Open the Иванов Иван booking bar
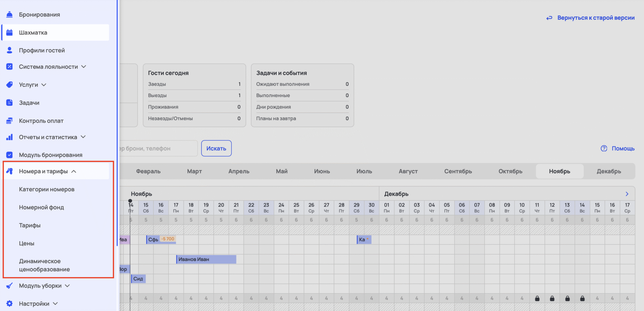This screenshot has width=644, height=311. (x=206, y=259)
